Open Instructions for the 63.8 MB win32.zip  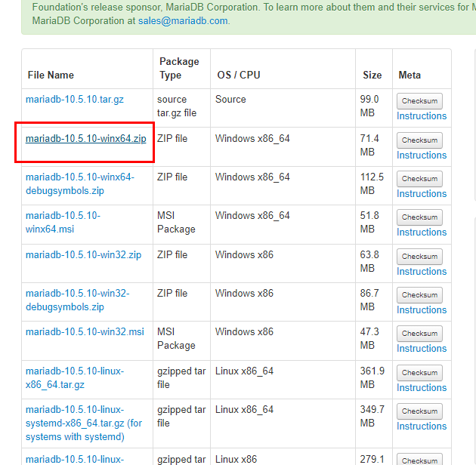(x=422, y=271)
